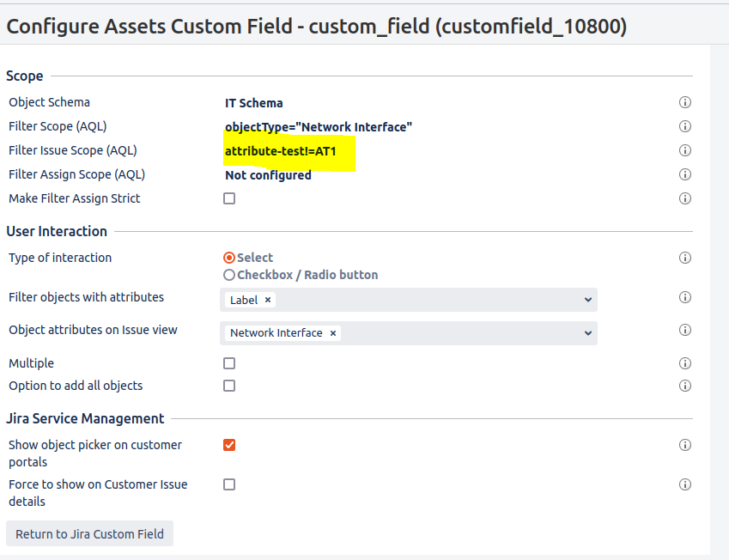Click info icon for Filter Assign Scope
The image size is (729, 560).
(x=685, y=174)
